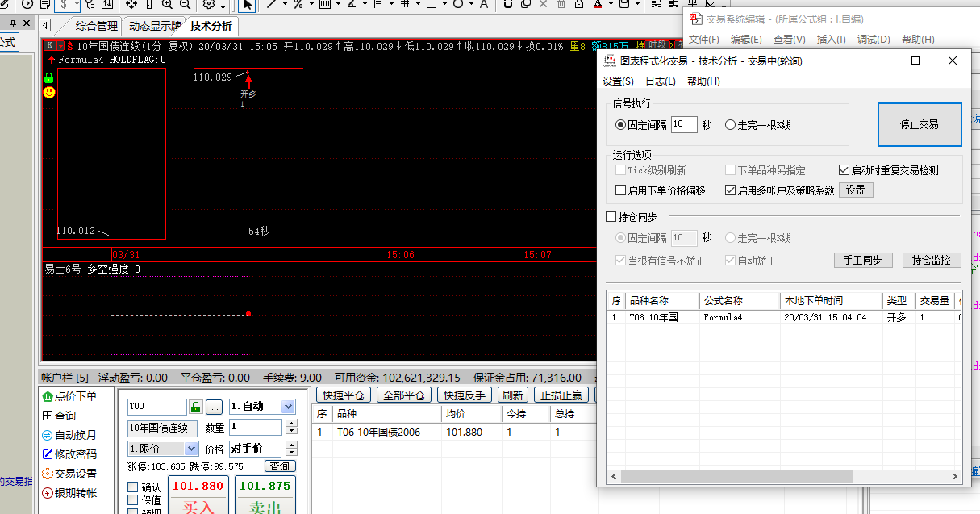Expand the line tool dropdown arrow
The width and height of the screenshot is (980, 514).
tap(286, 4)
